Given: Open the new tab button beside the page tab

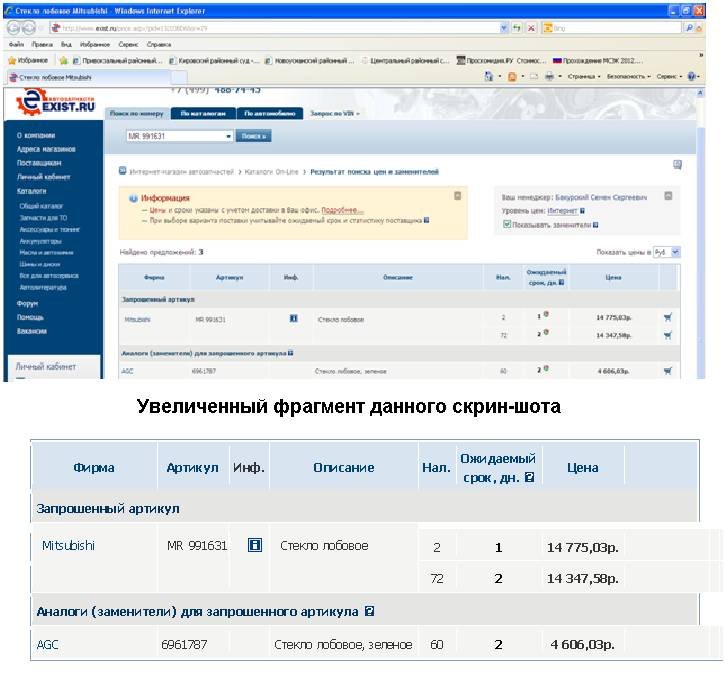Looking at the screenshot, I should click(180, 77).
